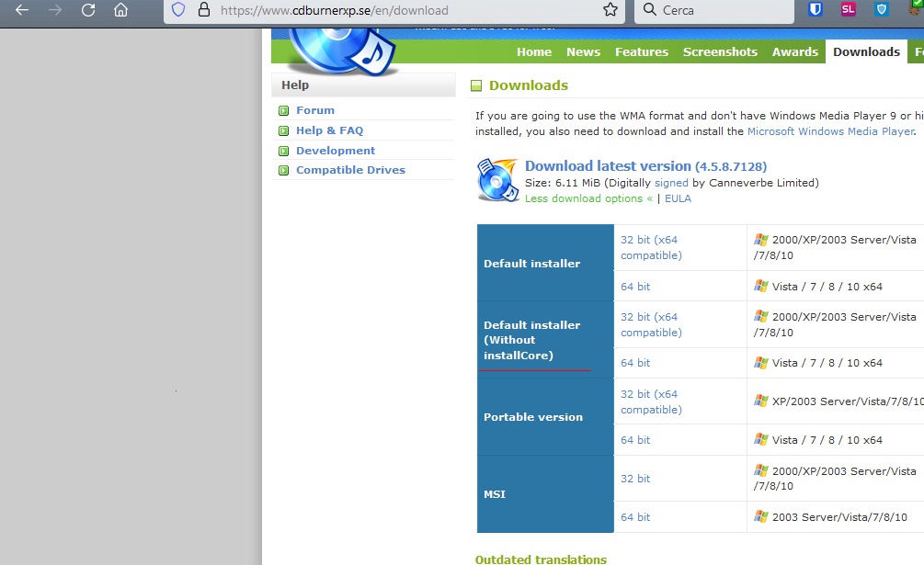Click the Windows flag icon in MSI 32 bit row
Screen dimensions: 924x565
pyautogui.click(x=760, y=470)
